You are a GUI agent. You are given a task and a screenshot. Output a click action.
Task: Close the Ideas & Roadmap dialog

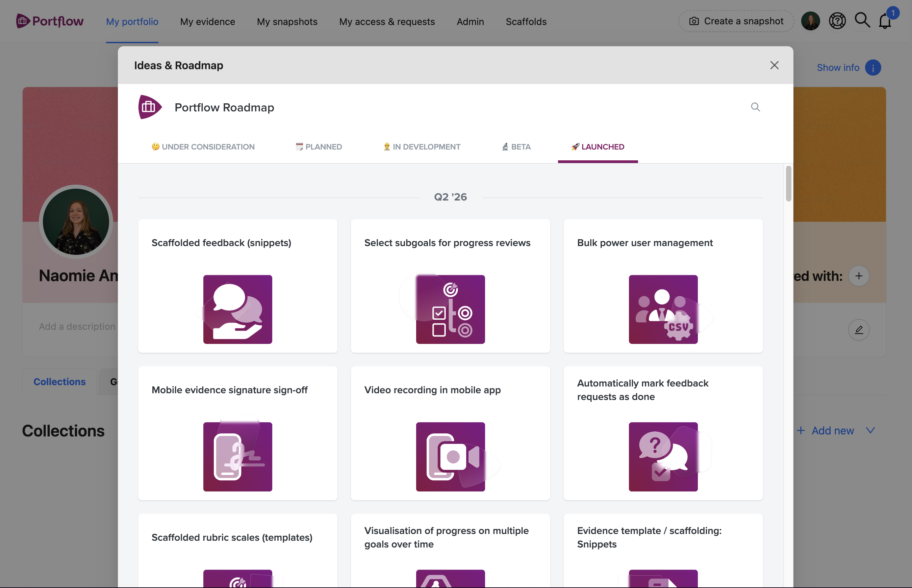(774, 65)
